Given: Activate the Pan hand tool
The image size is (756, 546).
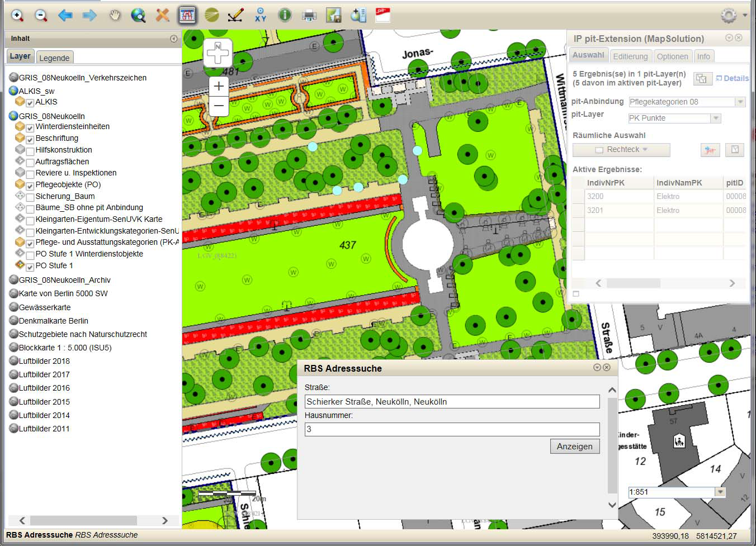Looking at the screenshot, I should (115, 15).
